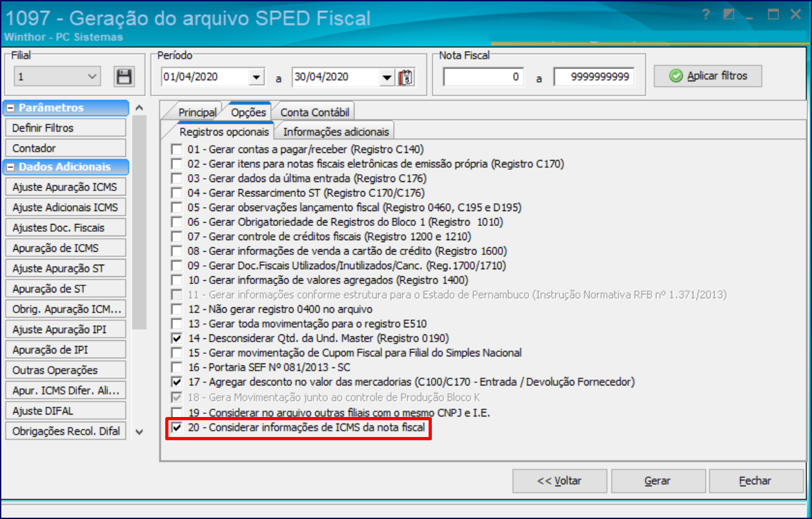Collapse the Parâmetros section
The image size is (812, 519).
click(11, 108)
